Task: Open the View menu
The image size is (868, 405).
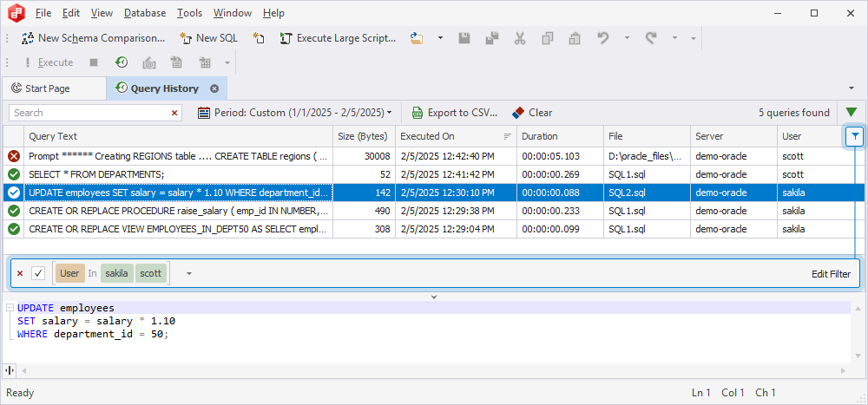Action: pos(102,13)
